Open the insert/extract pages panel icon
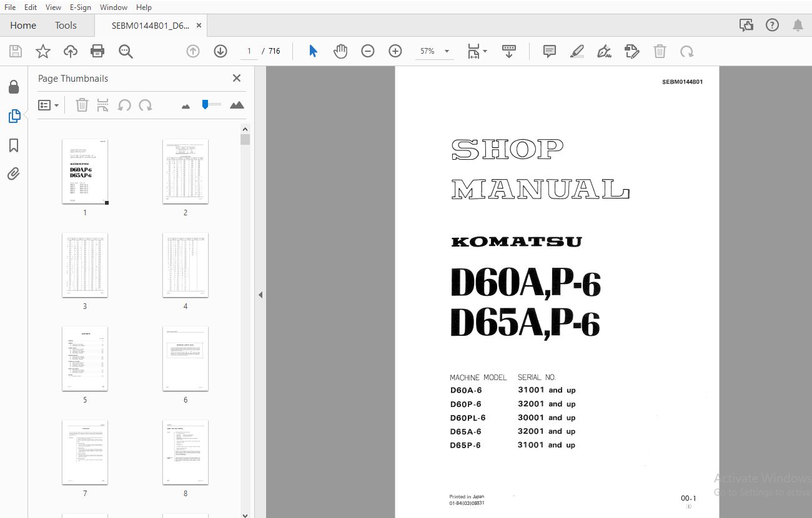Screen dimensions: 812x518 coord(103,105)
